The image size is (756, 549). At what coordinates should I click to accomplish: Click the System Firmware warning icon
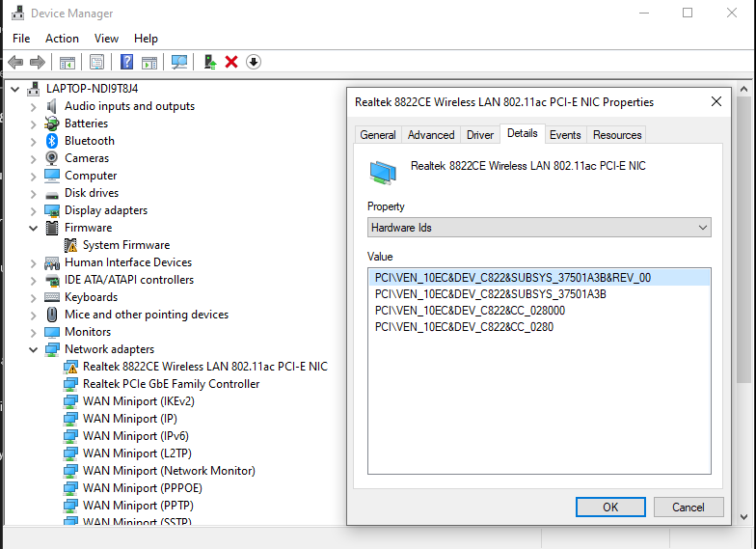[70, 245]
